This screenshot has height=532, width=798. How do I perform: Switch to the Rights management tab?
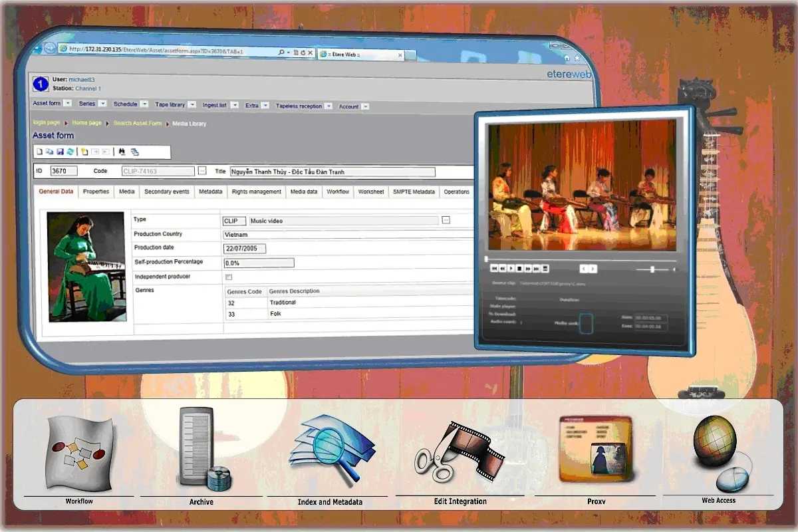point(256,192)
